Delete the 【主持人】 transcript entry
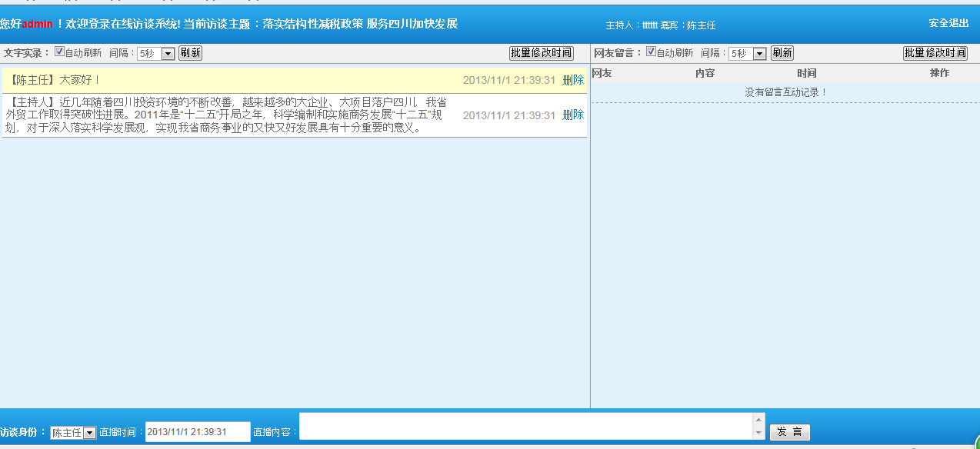The image size is (980, 449). (575, 114)
